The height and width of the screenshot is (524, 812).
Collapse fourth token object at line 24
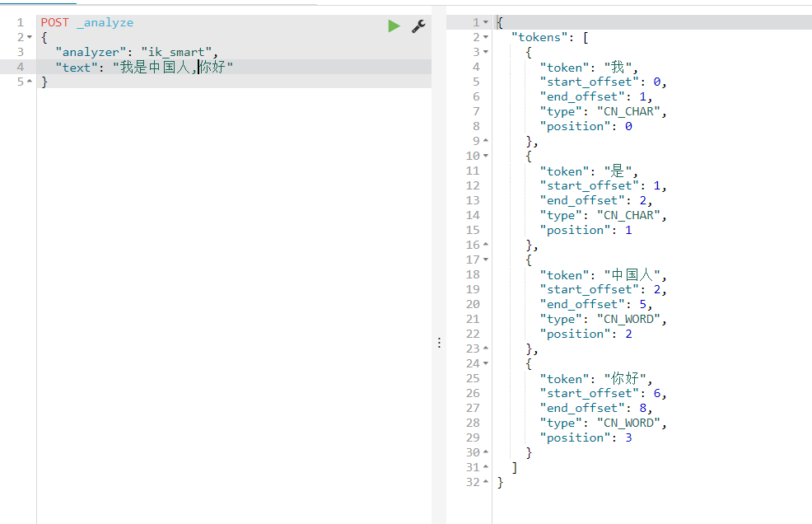click(486, 363)
